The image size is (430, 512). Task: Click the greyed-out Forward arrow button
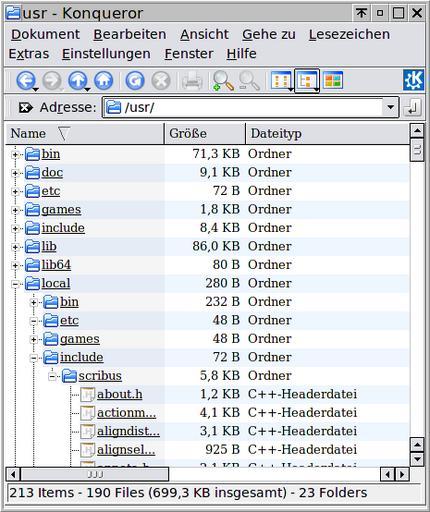click(52, 81)
